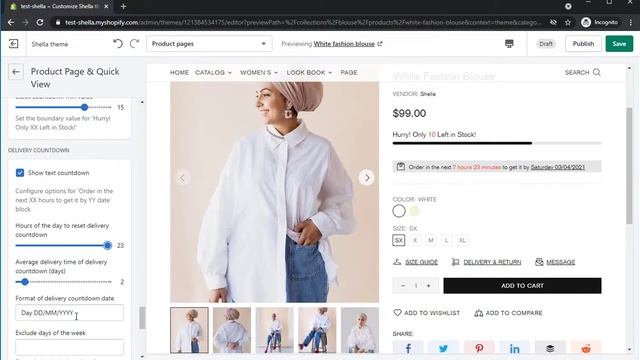Show next product image arrow
This screenshot has height=360, width=640.
(x=367, y=178)
